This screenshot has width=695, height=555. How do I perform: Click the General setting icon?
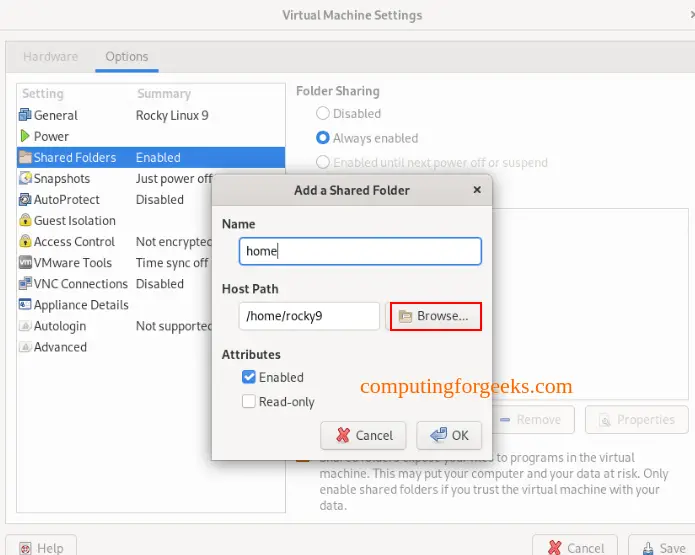25,115
